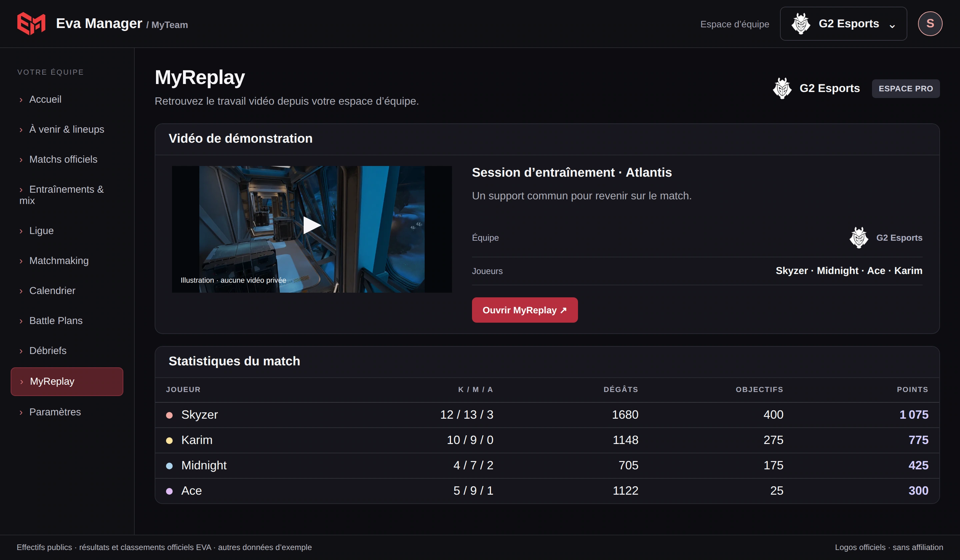The image size is (960, 560).
Task: Click the Eva Manager red logo icon
Action: [31, 24]
